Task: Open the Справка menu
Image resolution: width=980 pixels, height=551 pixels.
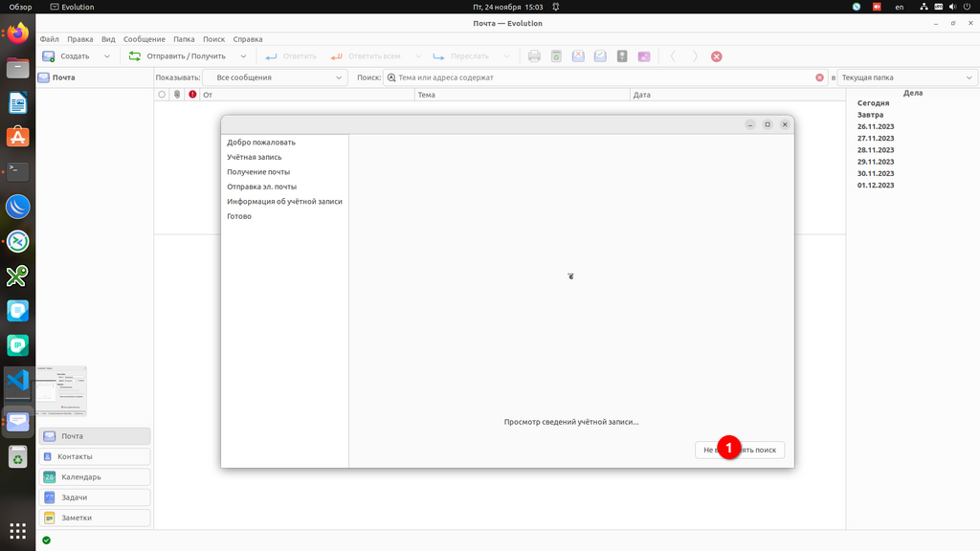Action: (248, 39)
